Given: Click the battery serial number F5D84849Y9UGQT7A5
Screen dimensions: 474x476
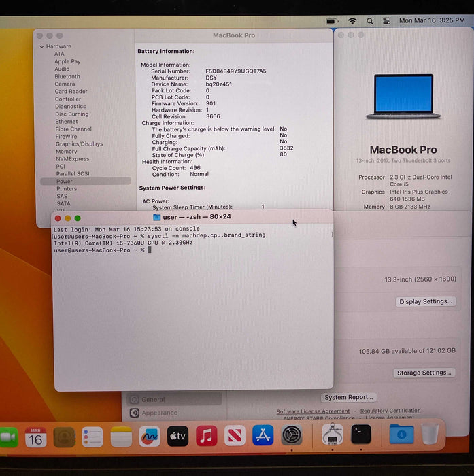Looking at the screenshot, I should click(x=236, y=71).
